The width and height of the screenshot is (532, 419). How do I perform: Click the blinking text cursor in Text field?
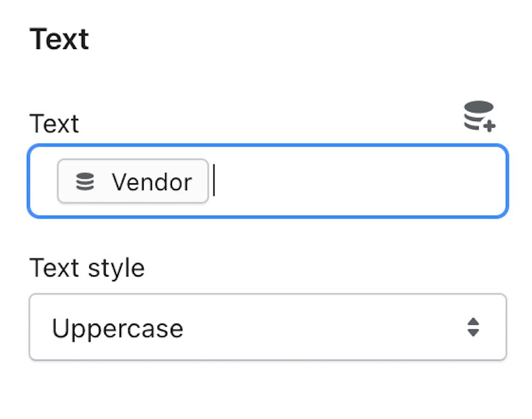pos(214,181)
